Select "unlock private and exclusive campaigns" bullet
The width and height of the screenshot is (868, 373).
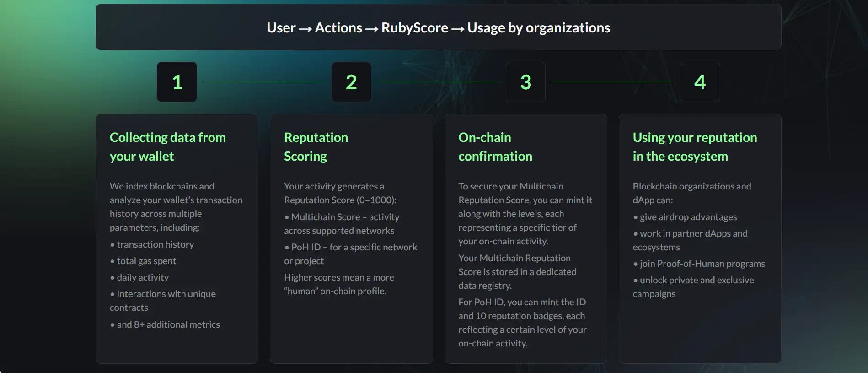click(696, 280)
